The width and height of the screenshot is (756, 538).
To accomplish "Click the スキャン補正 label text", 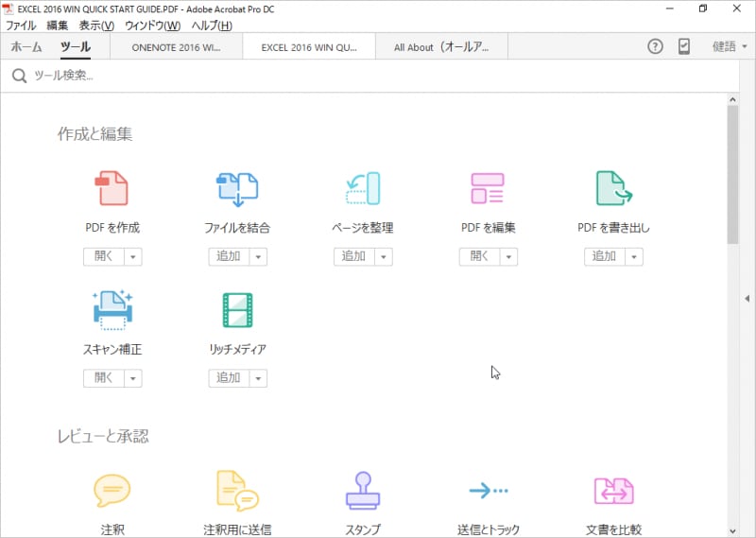I will [112, 349].
